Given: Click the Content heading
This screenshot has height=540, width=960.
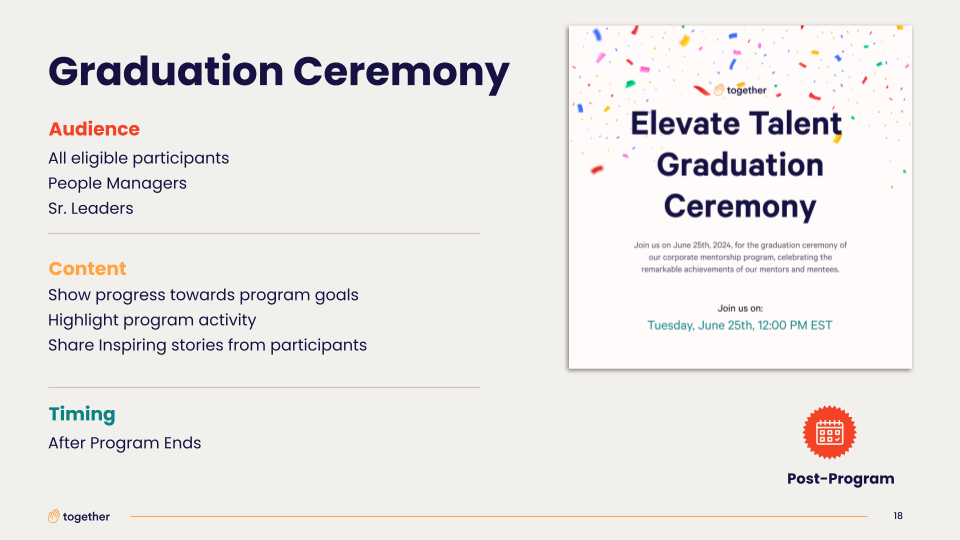Looking at the screenshot, I should (x=88, y=268).
